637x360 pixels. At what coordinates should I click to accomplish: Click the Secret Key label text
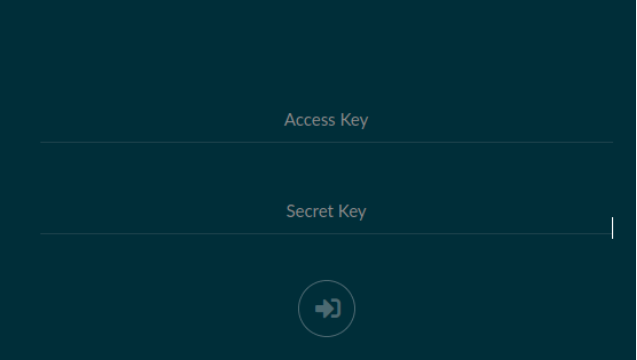pyautogui.click(x=326, y=212)
